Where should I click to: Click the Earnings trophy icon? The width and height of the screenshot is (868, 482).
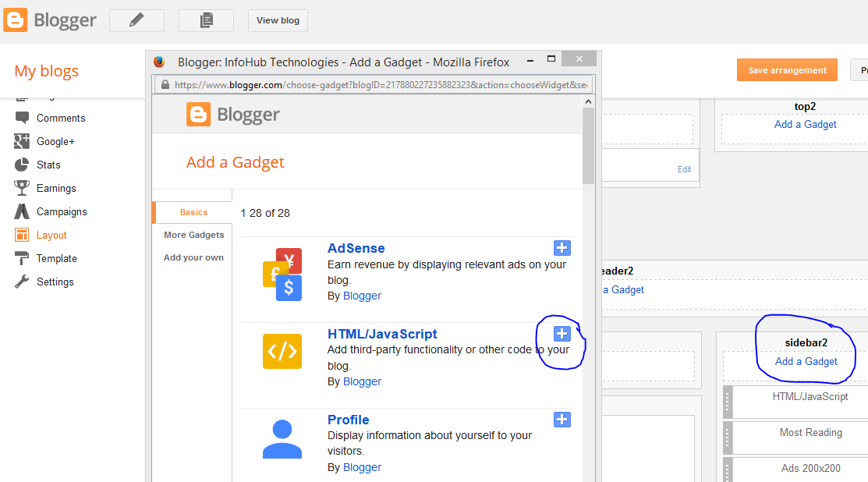tap(22, 188)
